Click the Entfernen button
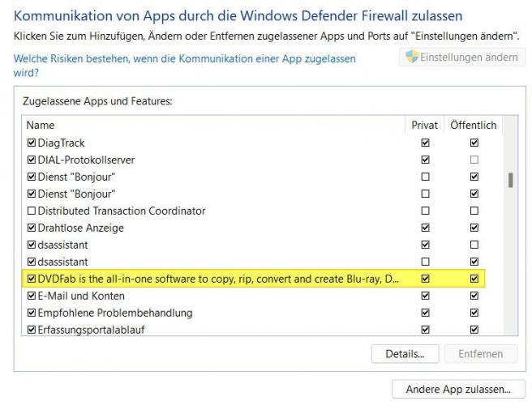 pyautogui.click(x=481, y=354)
